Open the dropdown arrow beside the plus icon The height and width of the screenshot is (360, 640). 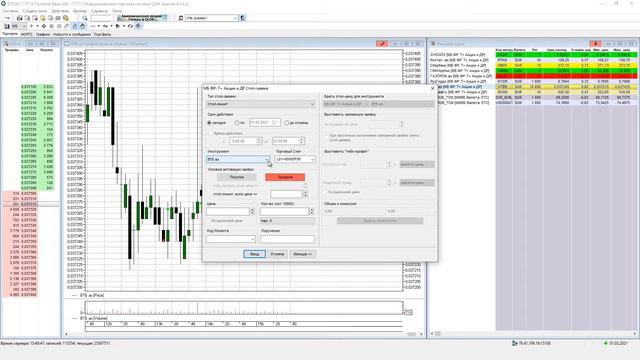[37, 26]
